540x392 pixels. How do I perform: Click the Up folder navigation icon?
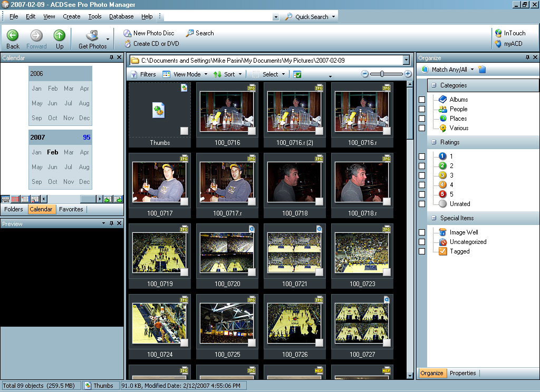60,36
